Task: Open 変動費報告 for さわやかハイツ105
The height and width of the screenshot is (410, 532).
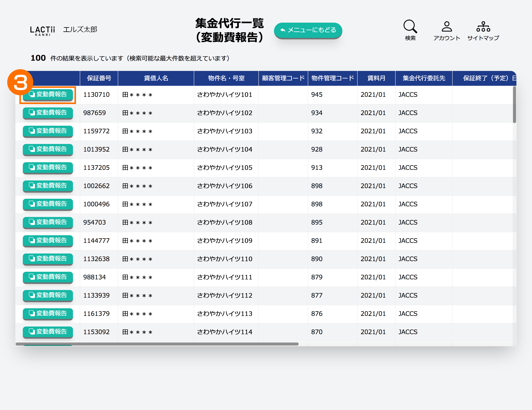Action: coord(48,168)
